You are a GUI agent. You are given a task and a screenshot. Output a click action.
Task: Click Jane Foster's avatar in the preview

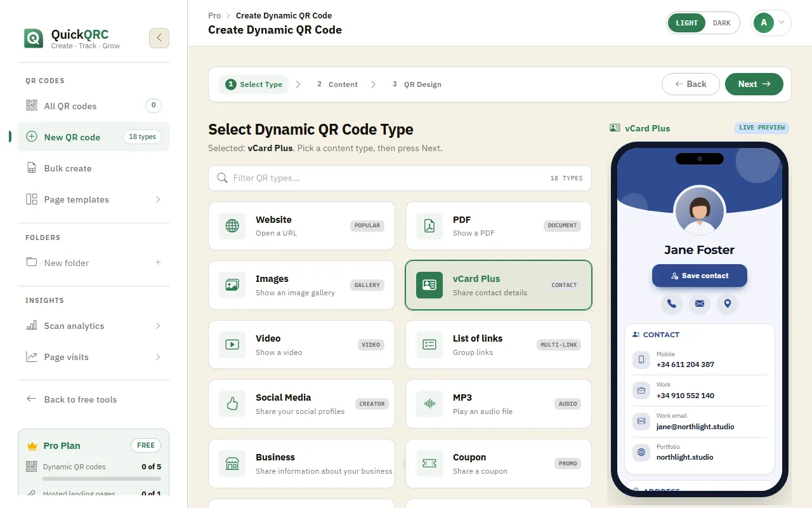pos(700,211)
